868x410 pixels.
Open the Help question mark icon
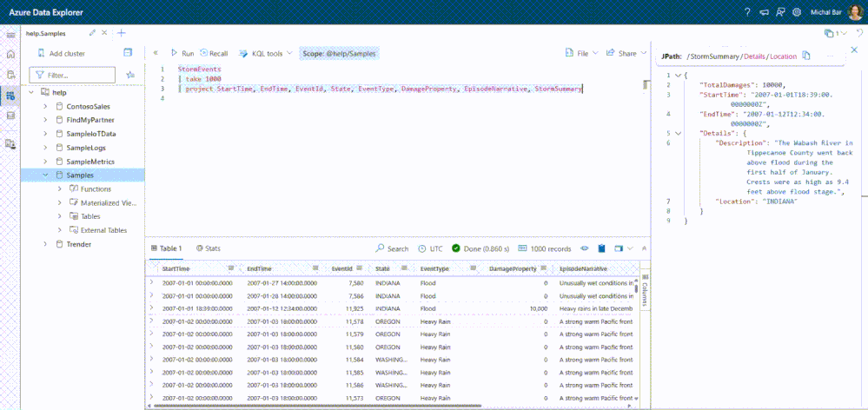(x=747, y=11)
